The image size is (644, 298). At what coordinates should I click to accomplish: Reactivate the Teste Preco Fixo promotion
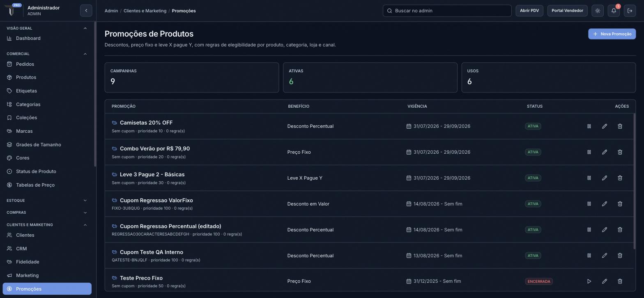tap(589, 282)
